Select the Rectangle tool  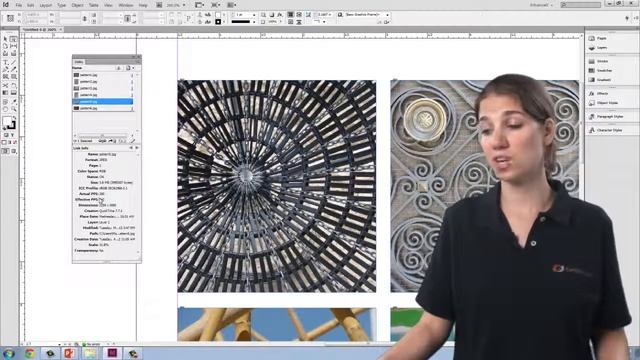point(13,77)
